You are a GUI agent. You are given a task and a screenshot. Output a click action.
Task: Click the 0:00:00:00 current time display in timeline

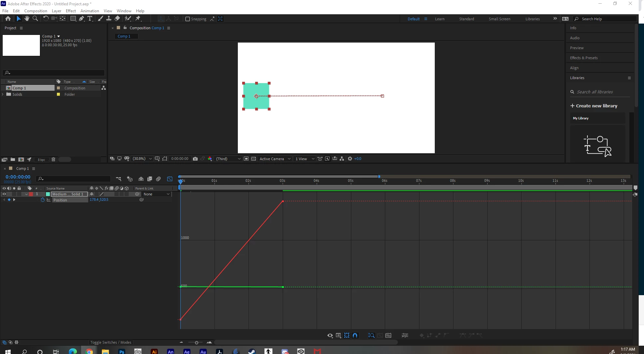[x=18, y=177]
